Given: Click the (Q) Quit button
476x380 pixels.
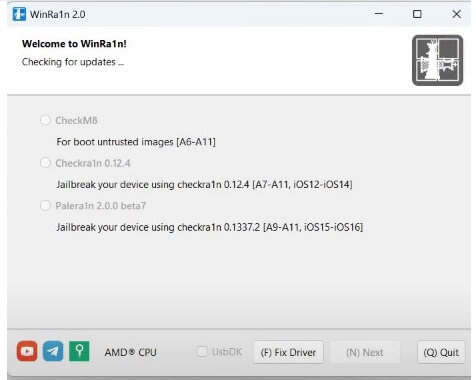Looking at the screenshot, I should [x=441, y=352].
